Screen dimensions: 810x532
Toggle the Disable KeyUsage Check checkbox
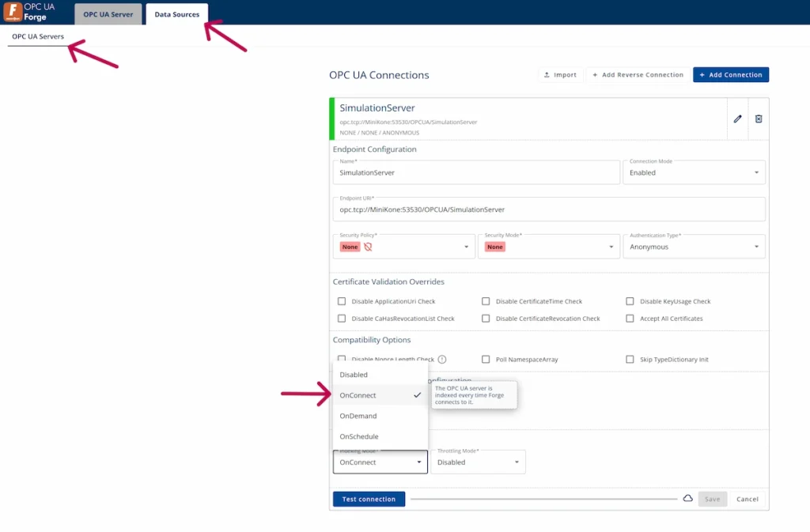click(630, 301)
